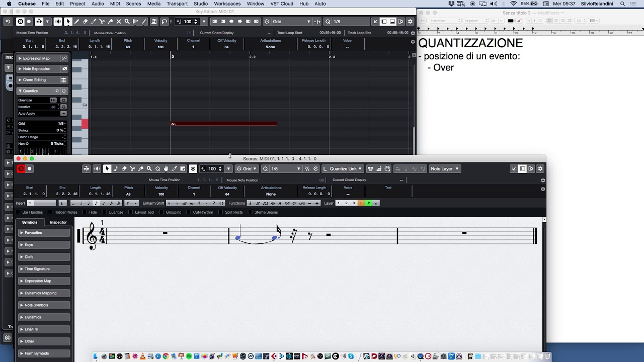The width and height of the screenshot is (644, 362).
Task: Expand the Note Expression inspector section
Action: pos(20,69)
